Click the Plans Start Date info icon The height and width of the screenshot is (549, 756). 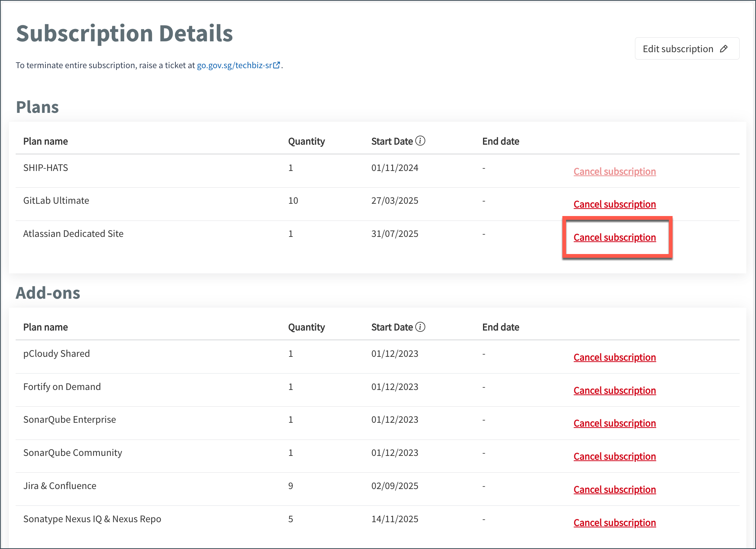[420, 141]
